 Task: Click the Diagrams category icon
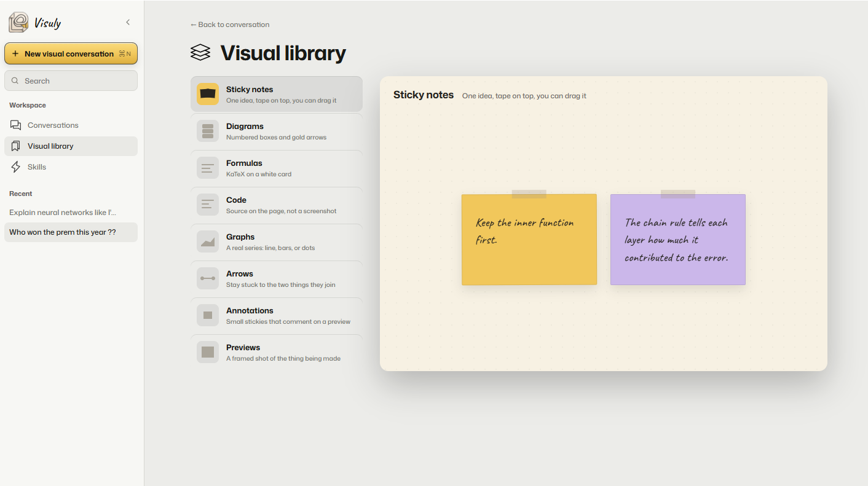208,131
